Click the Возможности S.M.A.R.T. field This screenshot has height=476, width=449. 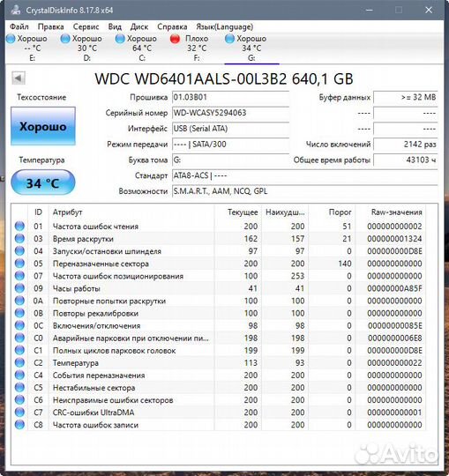tap(304, 191)
